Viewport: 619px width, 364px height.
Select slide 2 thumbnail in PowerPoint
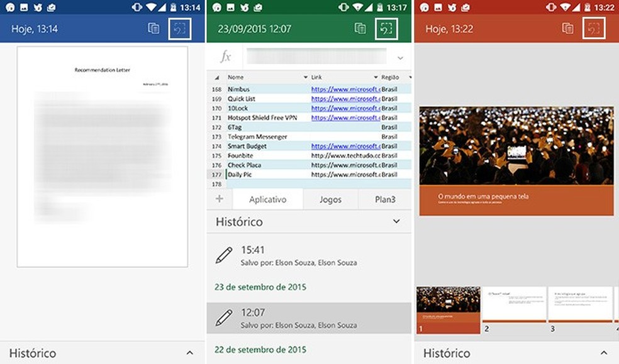[x=515, y=306]
